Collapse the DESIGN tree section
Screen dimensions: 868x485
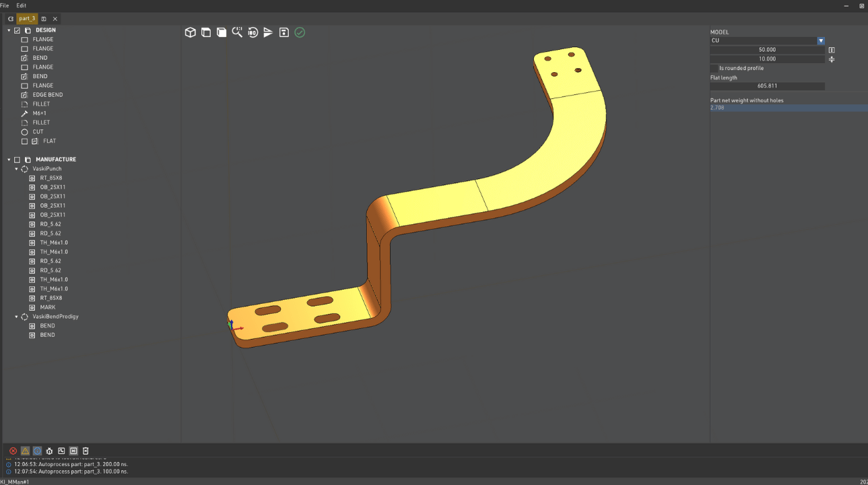tap(9, 30)
